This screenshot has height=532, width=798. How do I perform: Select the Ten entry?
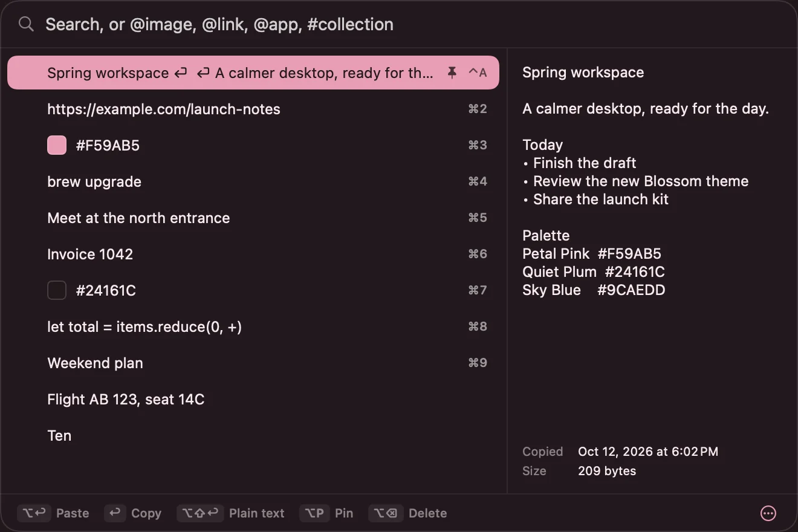[253, 435]
